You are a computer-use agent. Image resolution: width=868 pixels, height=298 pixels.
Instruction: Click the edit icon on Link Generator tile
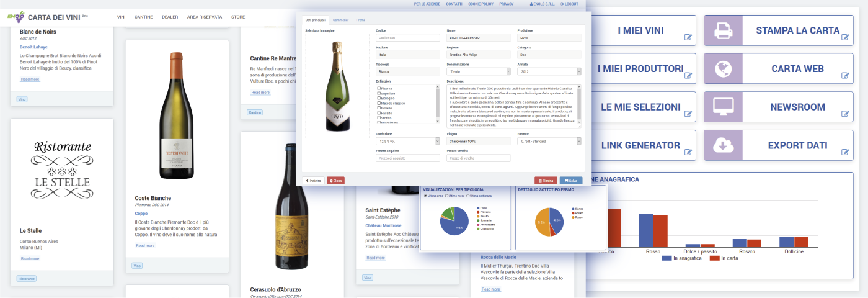pyautogui.click(x=688, y=151)
